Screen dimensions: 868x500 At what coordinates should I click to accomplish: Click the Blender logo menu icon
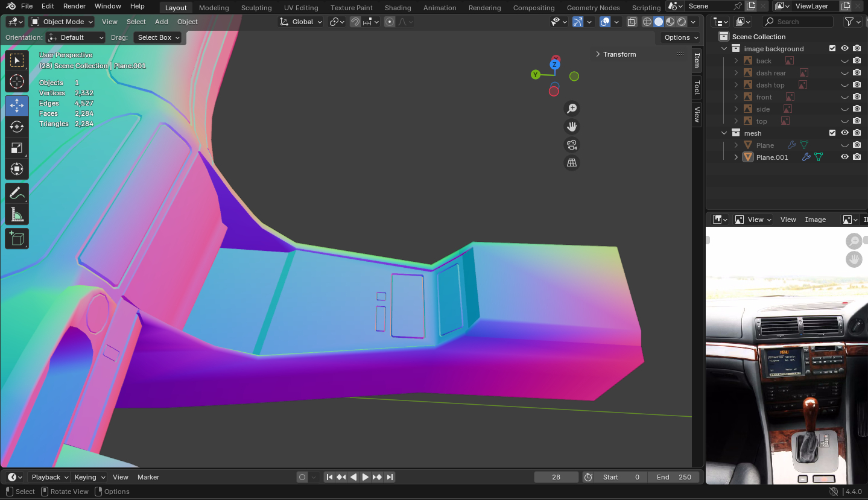pyautogui.click(x=11, y=6)
